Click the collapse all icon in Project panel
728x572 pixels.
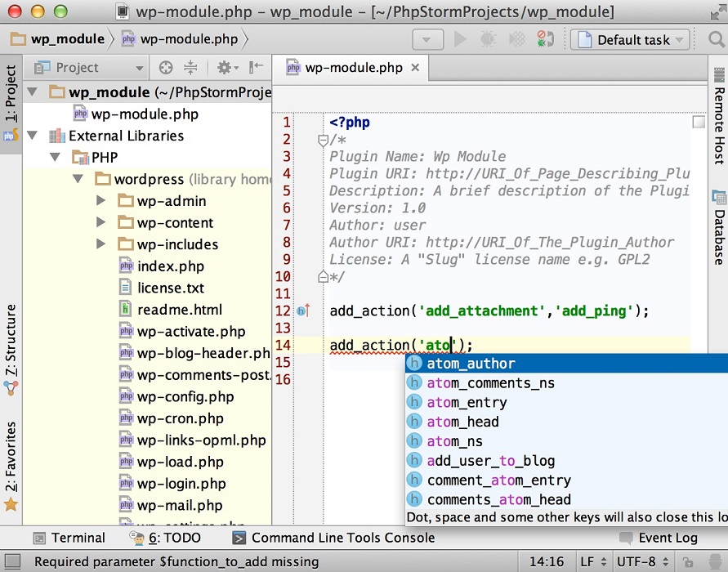pyautogui.click(x=190, y=68)
